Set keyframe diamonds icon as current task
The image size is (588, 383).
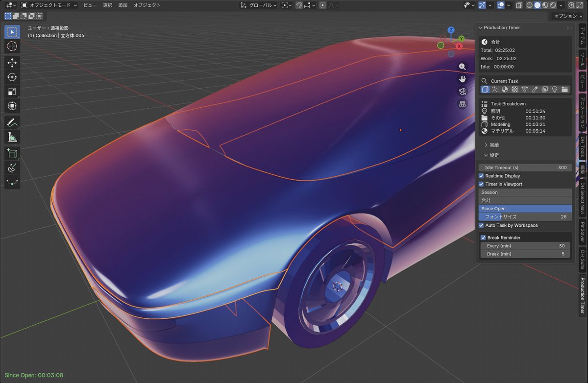525,90
